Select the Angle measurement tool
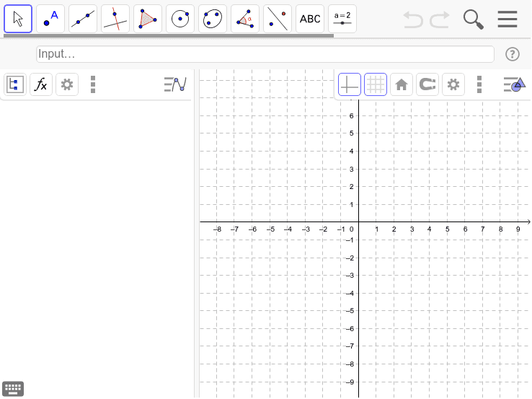The width and height of the screenshot is (532, 399). 245,19
